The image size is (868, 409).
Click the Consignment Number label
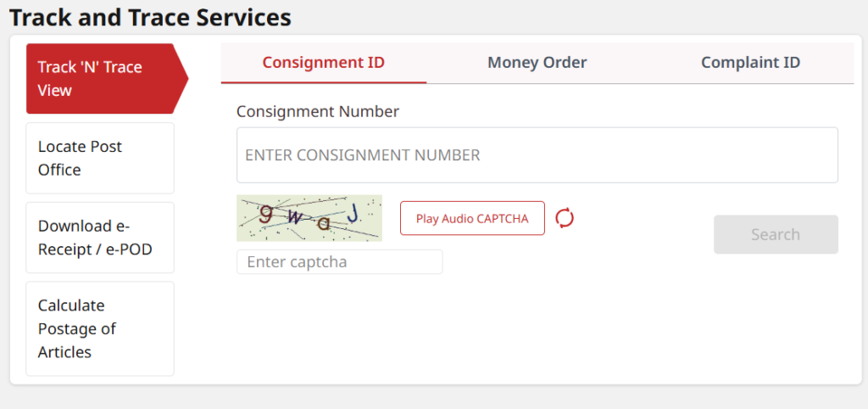coord(318,111)
